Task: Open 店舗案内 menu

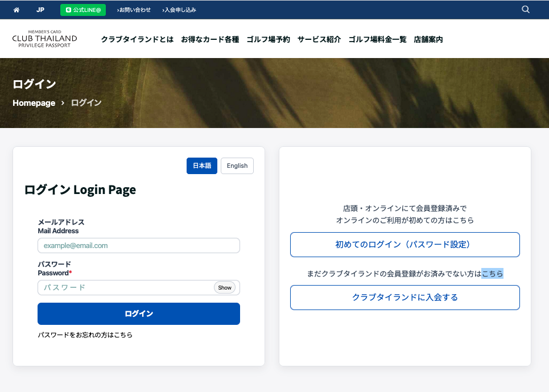Action: (428, 39)
